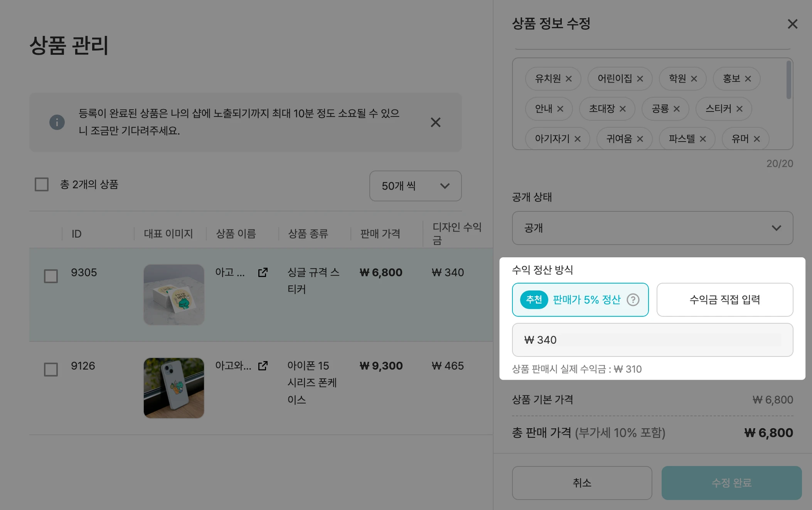Open external link icon for product 9305
The height and width of the screenshot is (510, 812).
[263, 273]
